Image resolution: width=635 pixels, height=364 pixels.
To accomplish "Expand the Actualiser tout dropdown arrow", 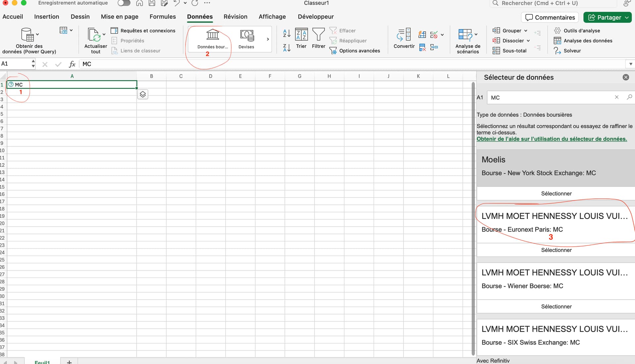I will [x=104, y=34].
